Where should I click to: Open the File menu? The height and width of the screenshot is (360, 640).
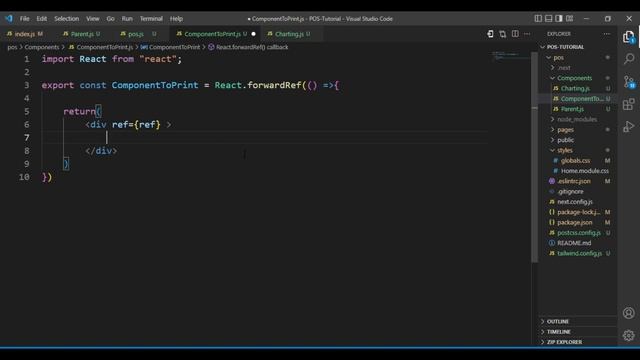click(x=24, y=19)
